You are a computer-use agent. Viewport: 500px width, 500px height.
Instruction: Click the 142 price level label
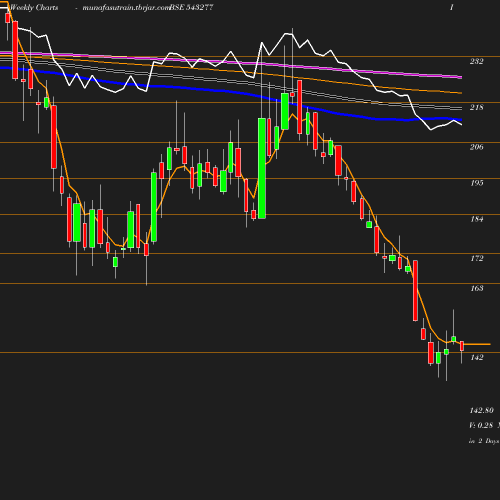point(477,357)
